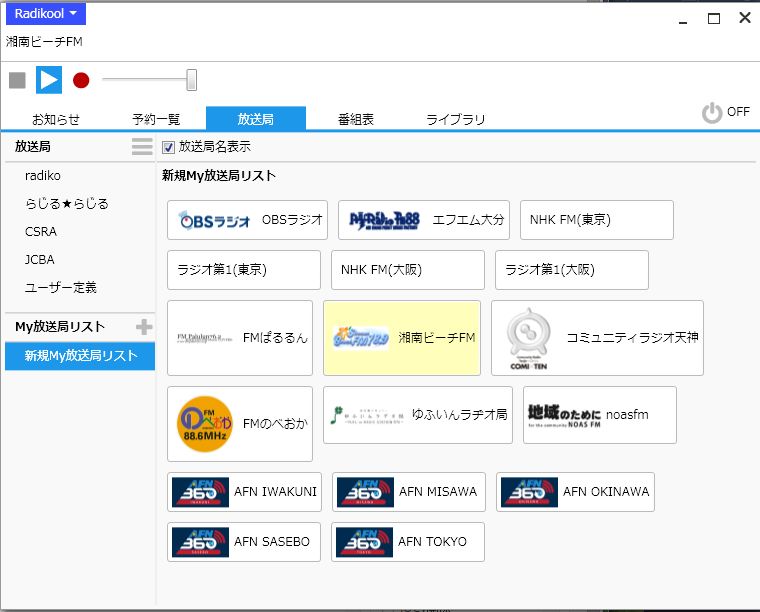Stop playback with the gray square button
This screenshot has width=760, height=612.
click(17, 80)
